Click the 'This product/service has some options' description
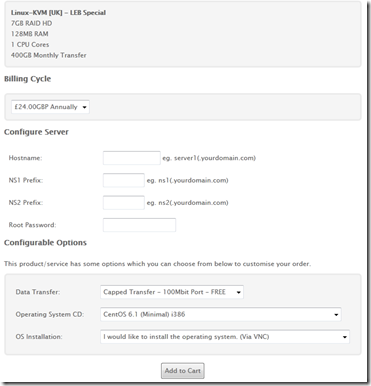 [157, 264]
